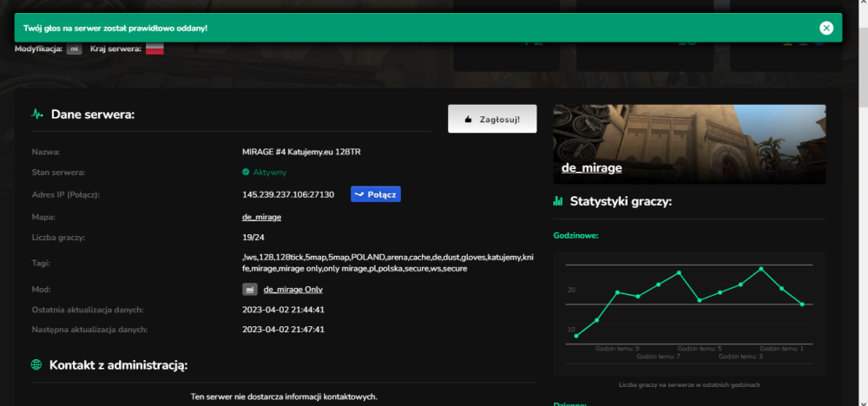Click the chart caption Liczba graczy na serwerze
Screen dimensions: 868x406
(x=689, y=384)
